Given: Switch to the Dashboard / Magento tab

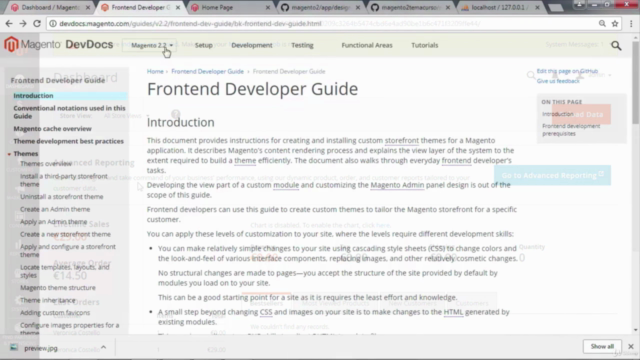Looking at the screenshot, I should (x=50, y=7).
